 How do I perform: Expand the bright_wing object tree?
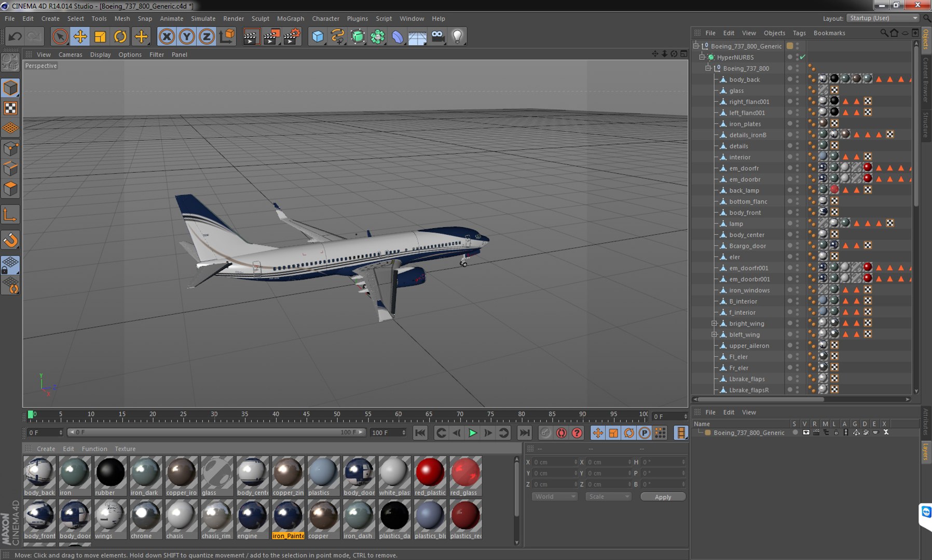pos(715,323)
